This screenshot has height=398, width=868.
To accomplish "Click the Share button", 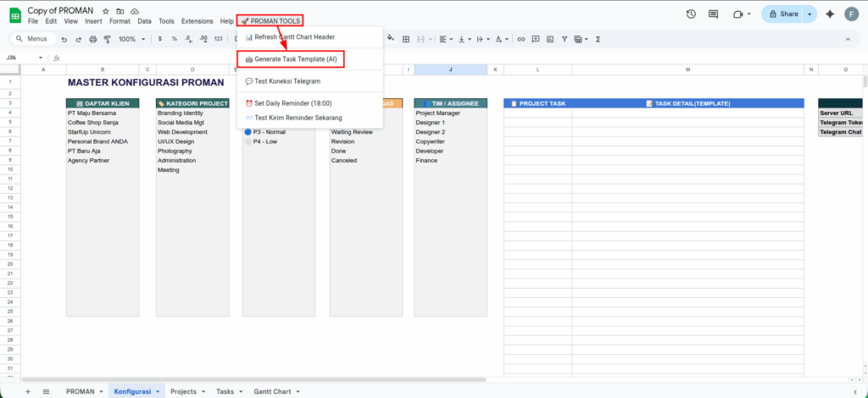I will [782, 14].
